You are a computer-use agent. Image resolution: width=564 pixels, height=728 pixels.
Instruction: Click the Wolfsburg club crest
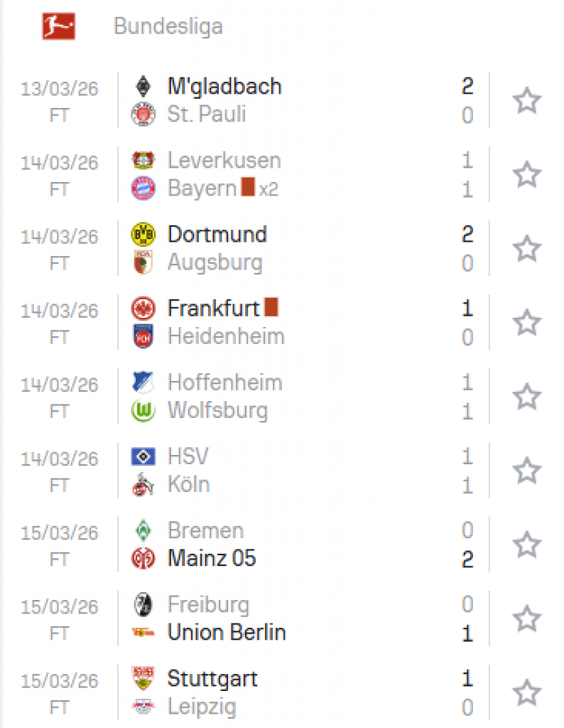tap(143, 411)
